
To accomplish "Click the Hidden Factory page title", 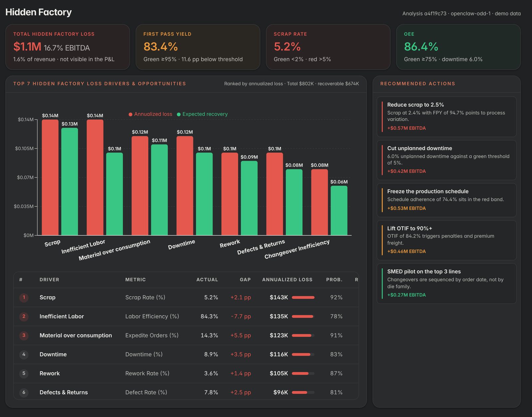I will coord(39,12).
